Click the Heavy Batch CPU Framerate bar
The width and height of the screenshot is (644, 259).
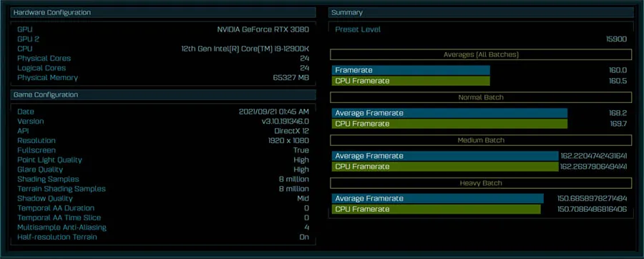pos(436,210)
